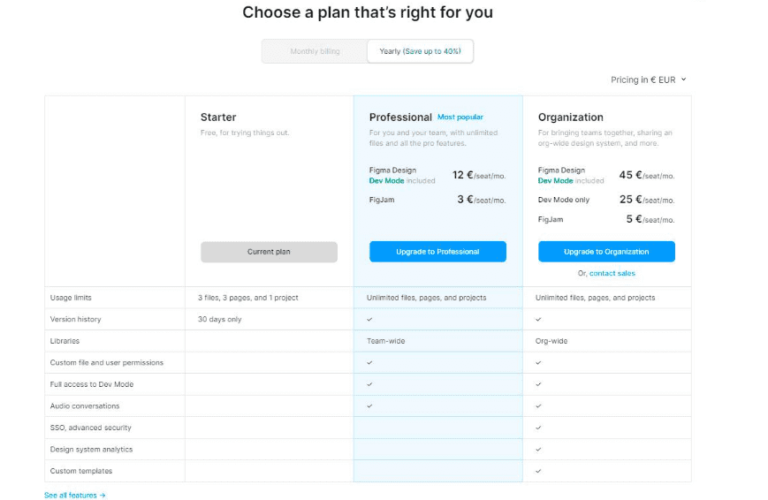Image resolution: width=768 pixels, height=500 pixels.
Task: Click Design system analytics Organization checkmark
Action: pos(539,449)
